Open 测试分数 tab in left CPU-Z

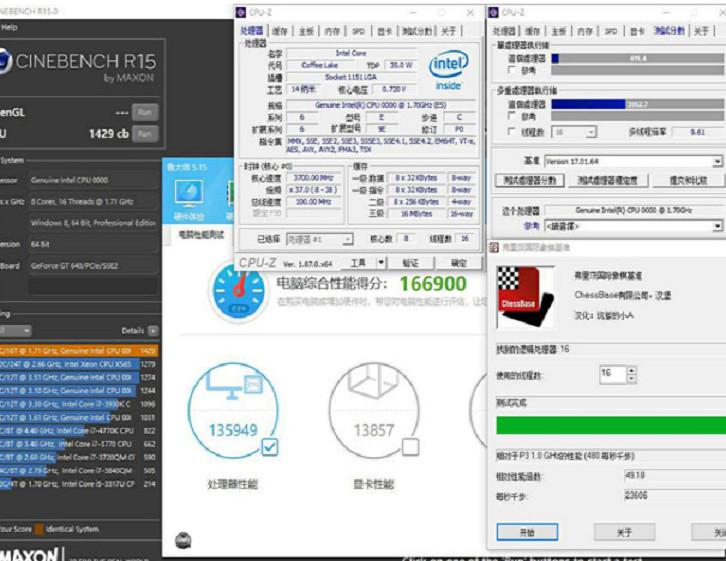click(x=417, y=31)
